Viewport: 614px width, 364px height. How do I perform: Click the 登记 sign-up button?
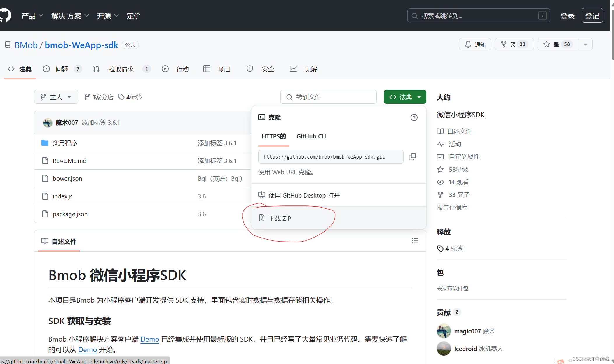[592, 15]
